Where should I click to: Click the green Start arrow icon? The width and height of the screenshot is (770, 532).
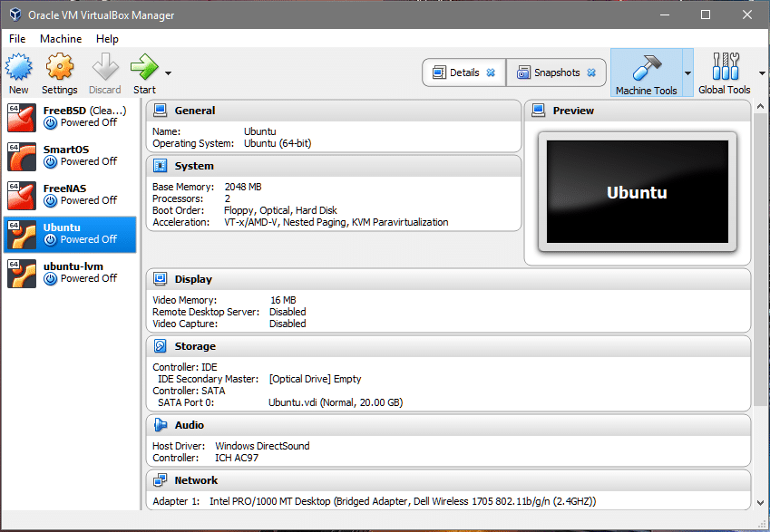pos(143,67)
